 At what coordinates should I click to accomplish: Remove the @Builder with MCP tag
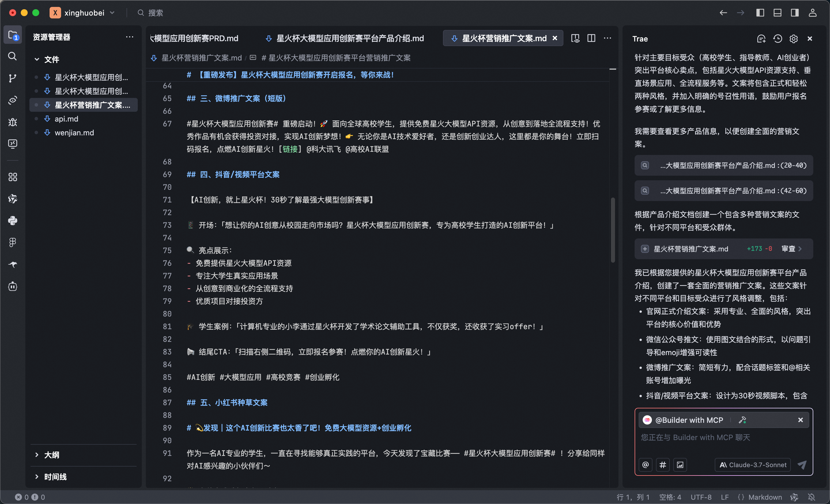click(800, 420)
